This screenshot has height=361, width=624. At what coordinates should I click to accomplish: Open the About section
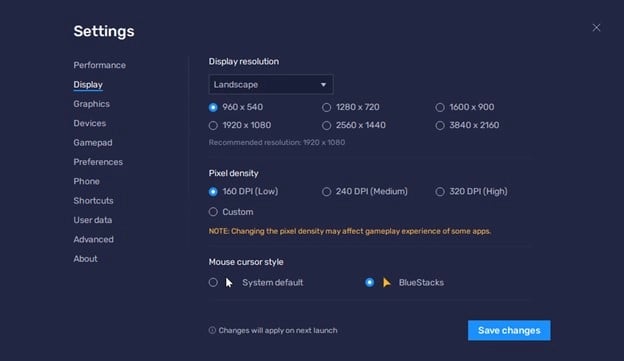point(85,259)
